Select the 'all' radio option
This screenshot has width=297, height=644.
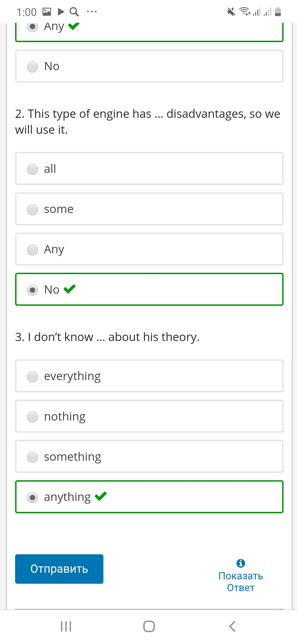tap(149, 168)
